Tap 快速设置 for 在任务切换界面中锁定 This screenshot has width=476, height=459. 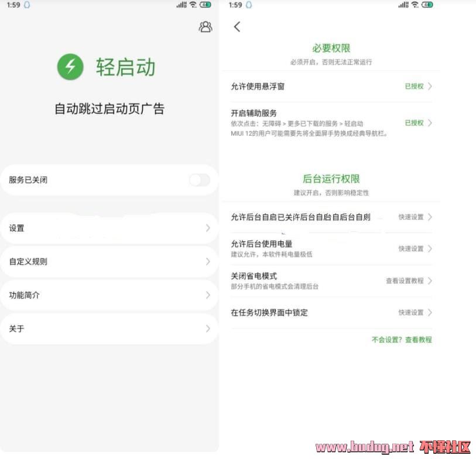pos(411,313)
